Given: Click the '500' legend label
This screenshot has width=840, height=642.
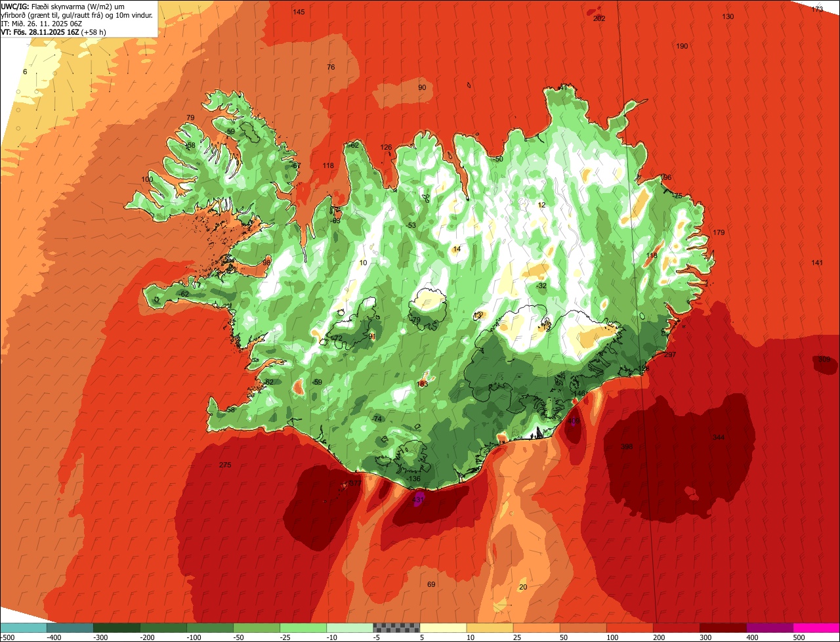Looking at the screenshot, I should pyautogui.click(x=799, y=637).
